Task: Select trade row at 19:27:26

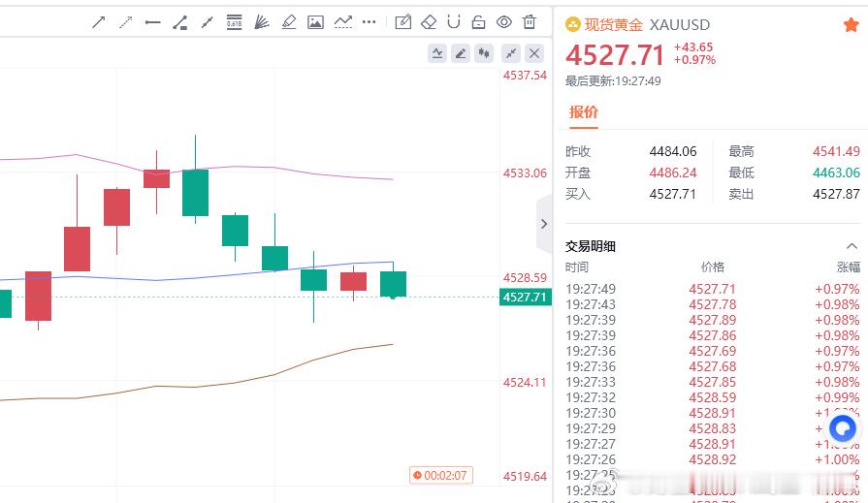Action: coord(713,459)
